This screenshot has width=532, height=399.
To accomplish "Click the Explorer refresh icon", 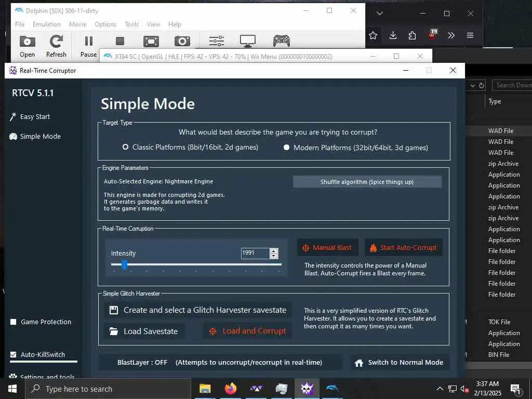I will click(x=482, y=86).
